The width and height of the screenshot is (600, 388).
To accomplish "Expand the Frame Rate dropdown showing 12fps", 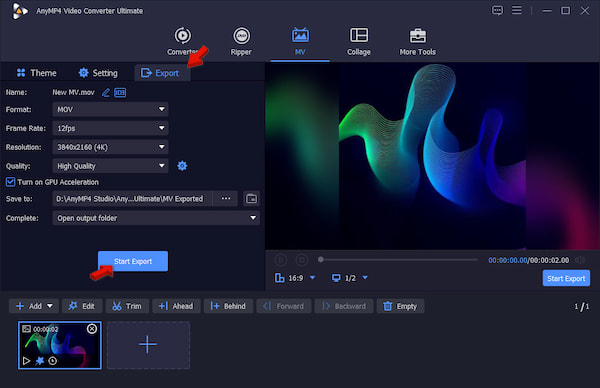I will tap(110, 128).
